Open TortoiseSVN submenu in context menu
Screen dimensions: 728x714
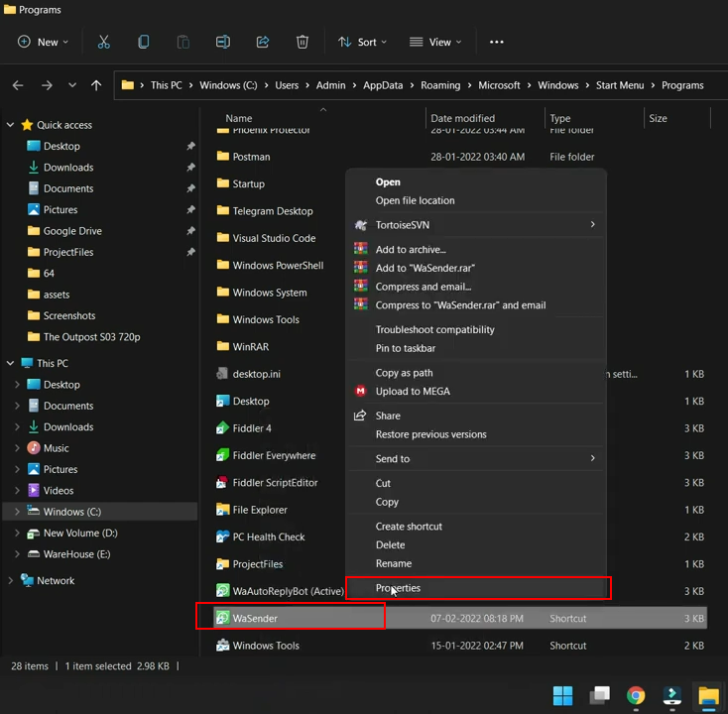(x=476, y=225)
